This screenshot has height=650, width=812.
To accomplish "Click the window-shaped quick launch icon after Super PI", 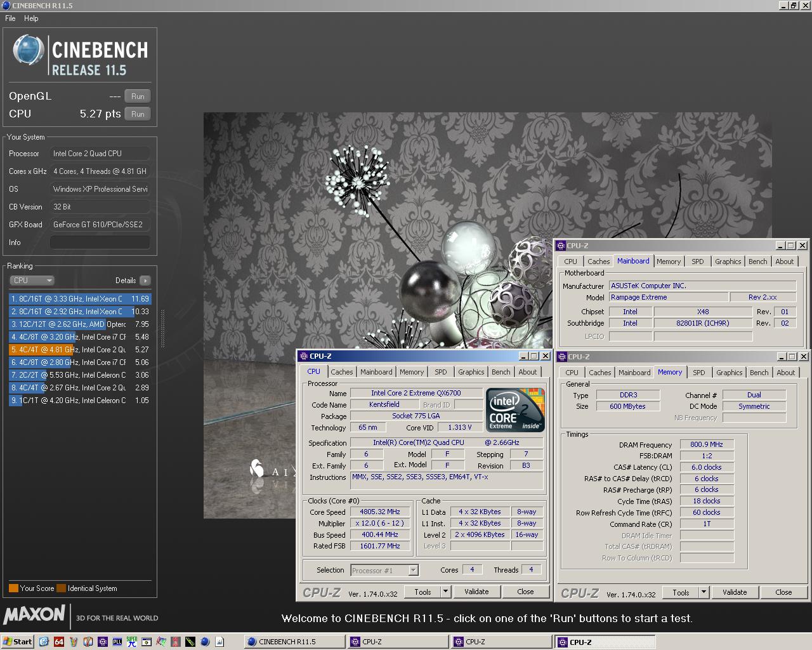I will pos(147,642).
